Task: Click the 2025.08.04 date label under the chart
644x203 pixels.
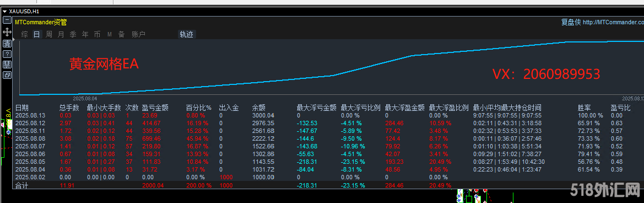Action: pos(85,99)
